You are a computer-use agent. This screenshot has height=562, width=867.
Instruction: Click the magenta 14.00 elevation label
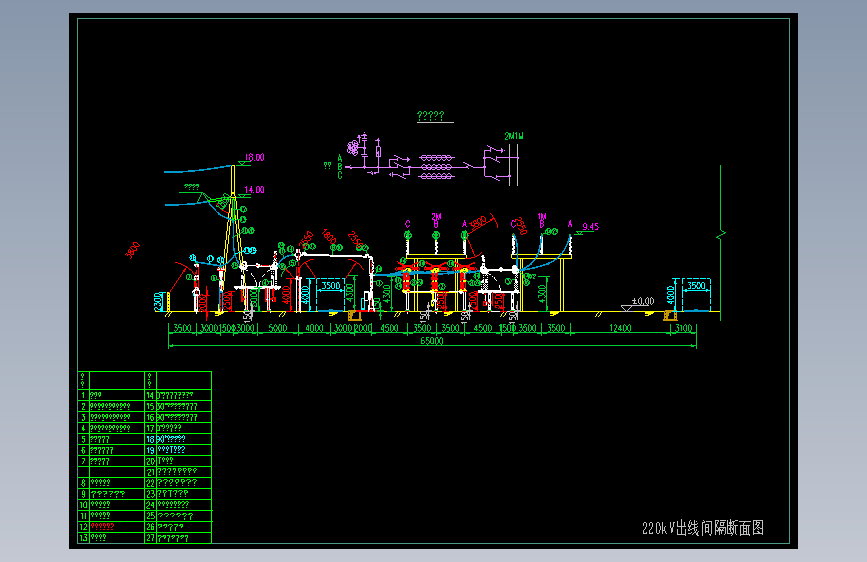255,190
